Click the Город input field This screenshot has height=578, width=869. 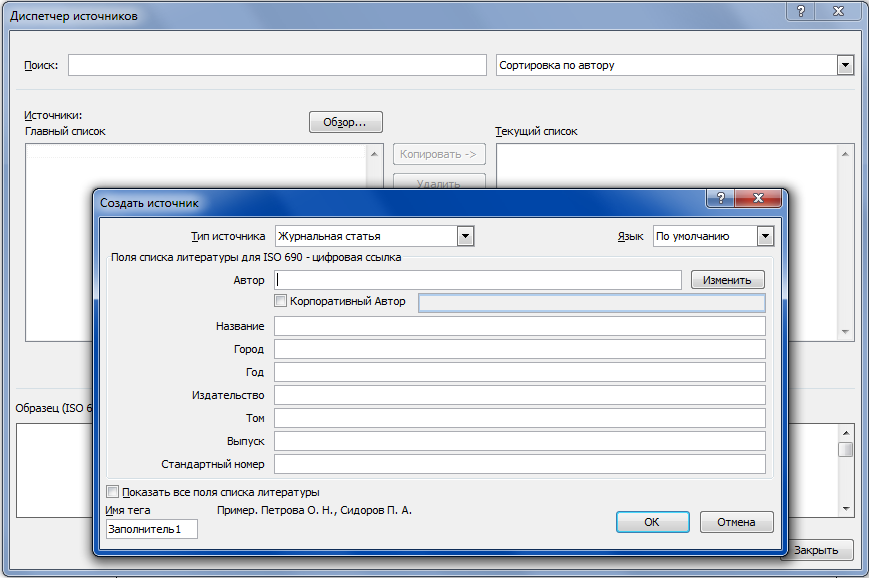pos(520,349)
